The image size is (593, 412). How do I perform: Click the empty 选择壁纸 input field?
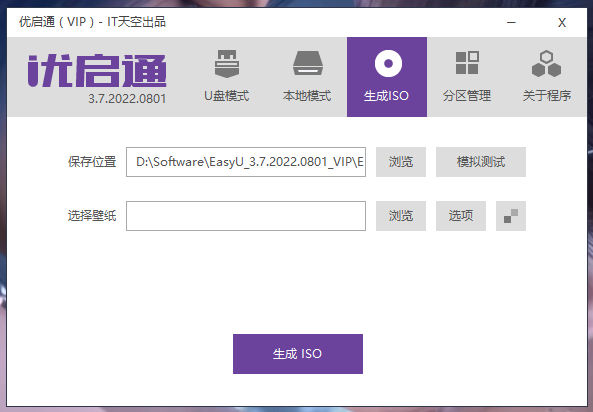(246, 216)
